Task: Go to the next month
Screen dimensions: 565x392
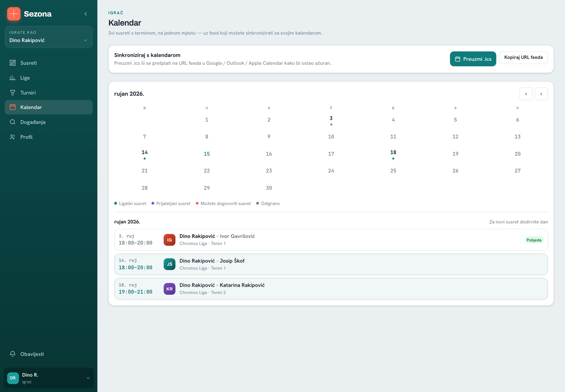Action: click(541, 94)
